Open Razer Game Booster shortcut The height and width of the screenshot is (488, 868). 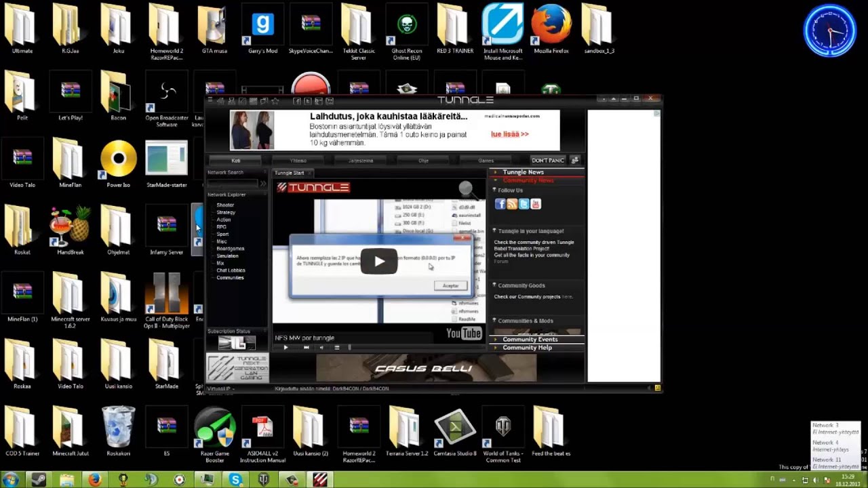pos(215,434)
